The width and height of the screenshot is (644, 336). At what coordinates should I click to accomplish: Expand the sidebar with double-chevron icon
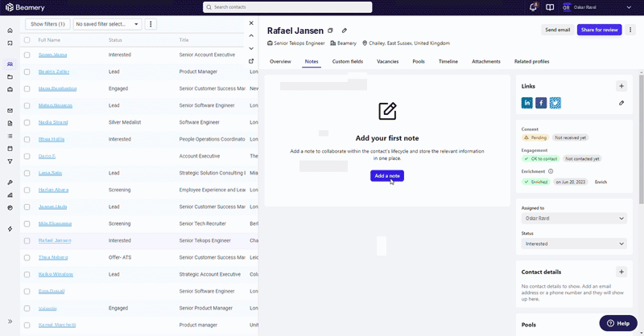coord(10,322)
